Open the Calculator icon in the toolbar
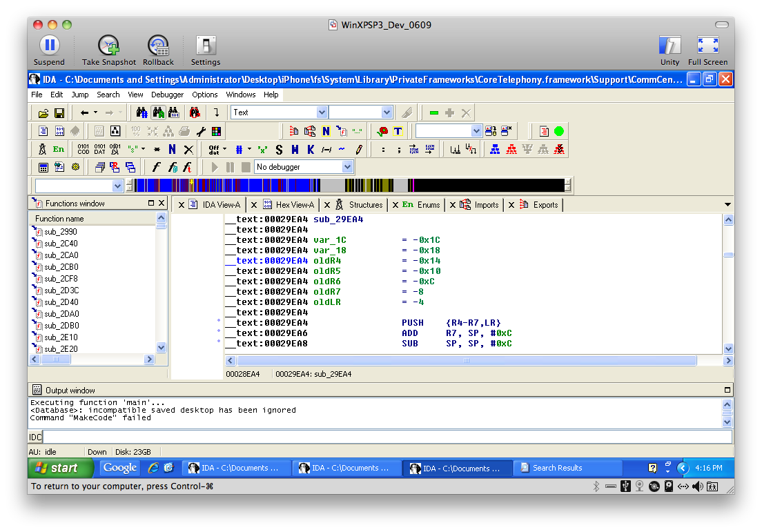The height and width of the screenshot is (532, 762). tap(43, 167)
